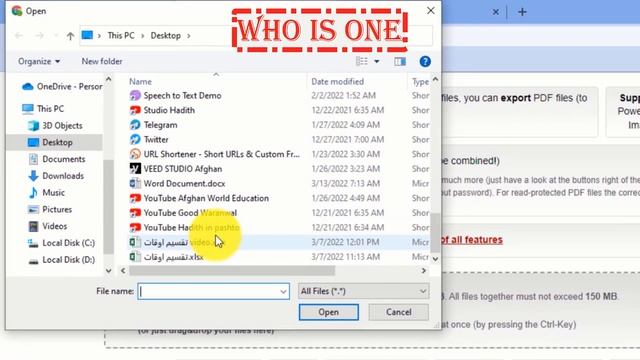Viewport: 640px width, 360px height.
Task: Click the Cancel button
Action: click(399, 312)
